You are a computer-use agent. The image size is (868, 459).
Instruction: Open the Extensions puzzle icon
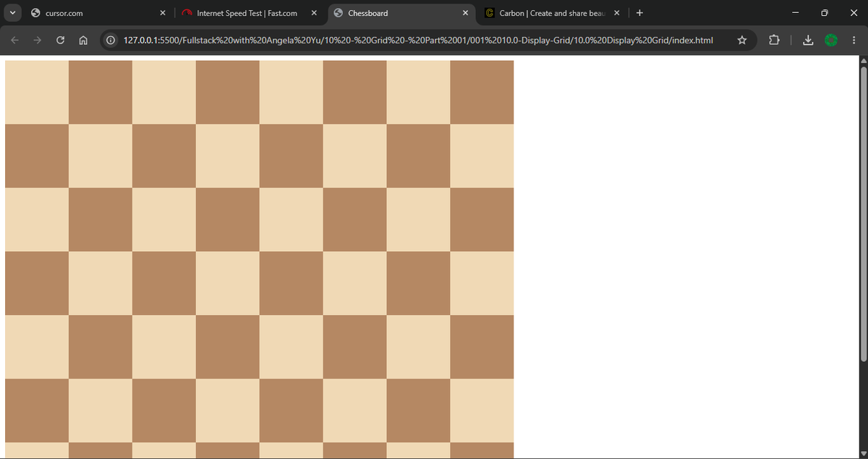click(x=774, y=41)
